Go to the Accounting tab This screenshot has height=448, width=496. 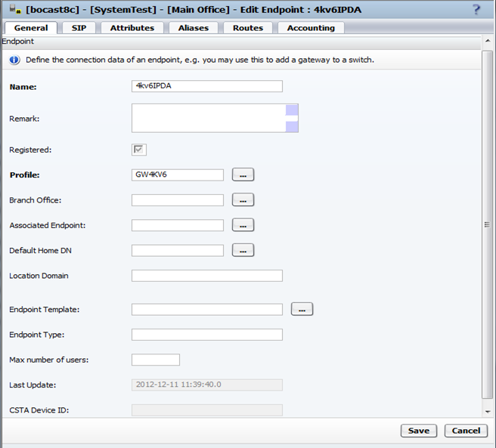[311, 28]
